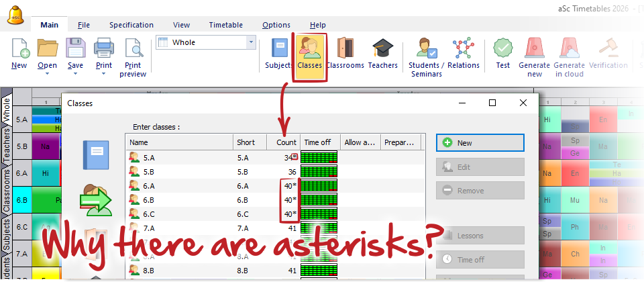
Task: Select class 6.B row in list
Action: [x=181, y=199]
